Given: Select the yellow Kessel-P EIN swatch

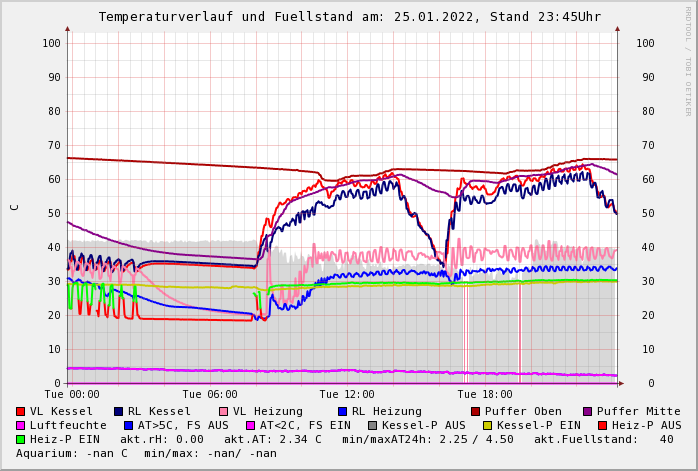Looking at the screenshot, I should (487, 425).
